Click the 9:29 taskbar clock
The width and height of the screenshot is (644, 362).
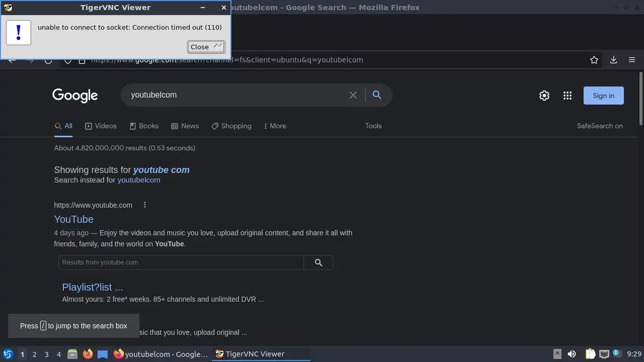[x=634, y=354]
